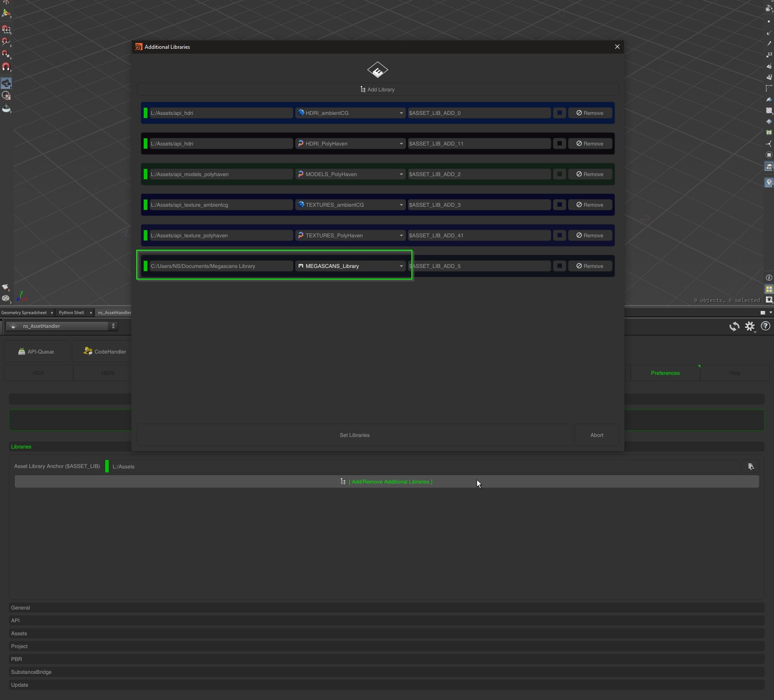Screen dimensions: 774x700
Task: Open the API-Queue panel
Action: (36, 352)
